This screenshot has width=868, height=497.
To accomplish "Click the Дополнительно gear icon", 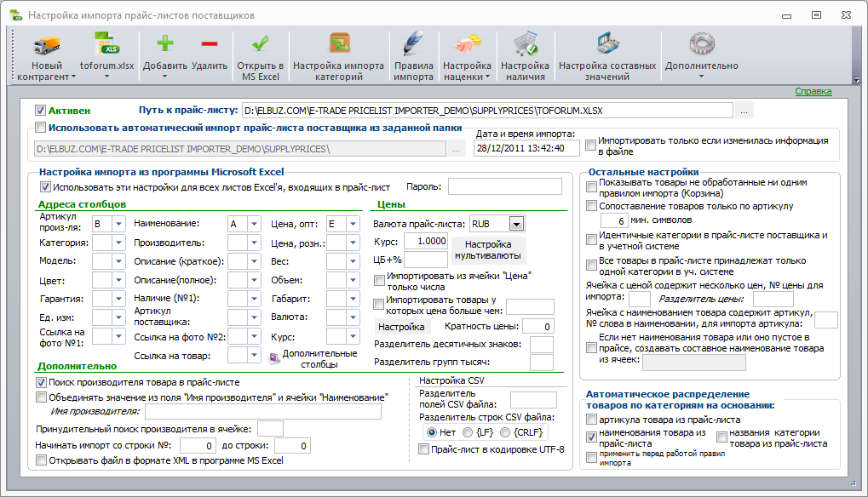I will (701, 43).
